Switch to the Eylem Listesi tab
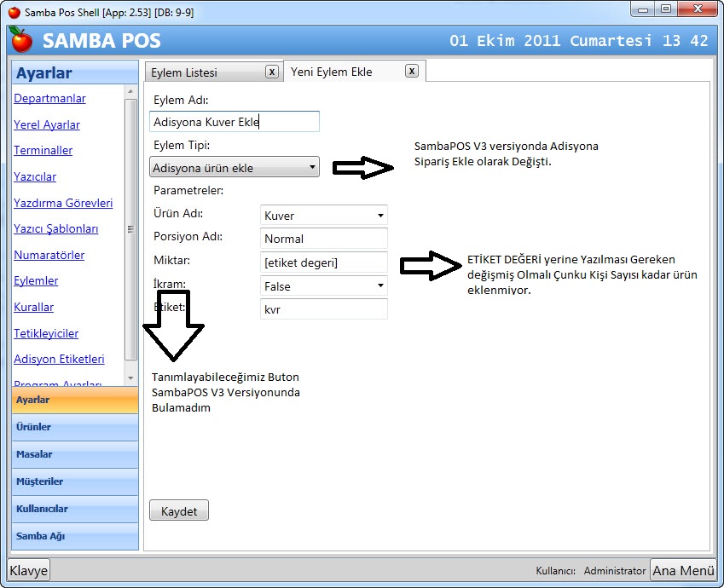Image resolution: width=724 pixels, height=588 pixels. (202, 72)
